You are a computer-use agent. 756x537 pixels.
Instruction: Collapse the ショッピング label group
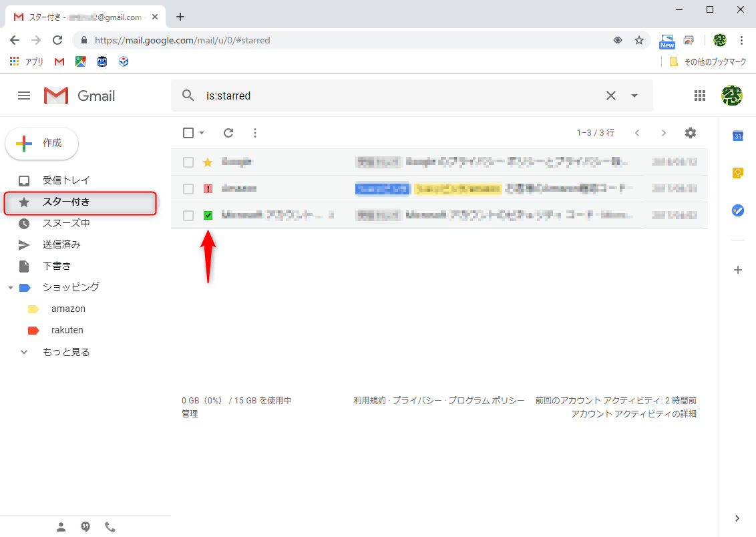tap(9, 287)
